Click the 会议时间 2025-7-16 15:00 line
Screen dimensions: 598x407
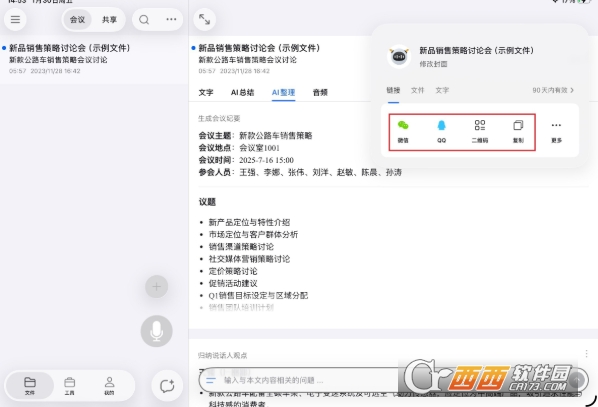pos(246,160)
